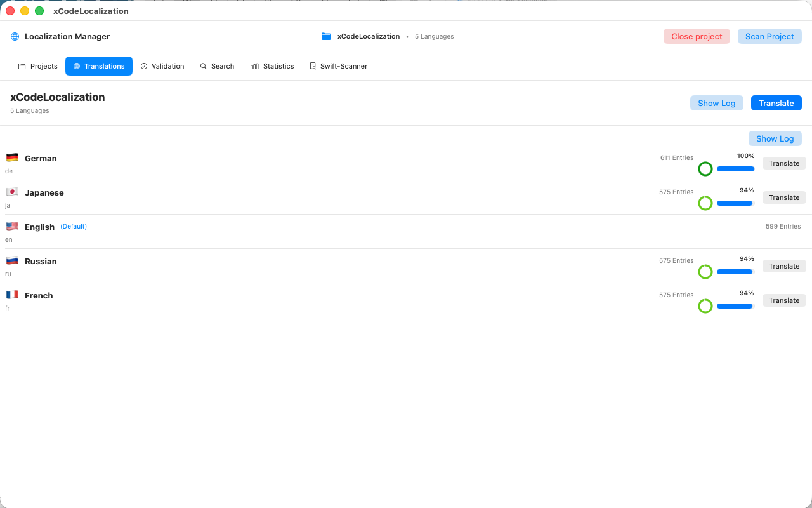Click the Swift-Scanner clipboard icon
812x508 pixels.
[312, 65]
